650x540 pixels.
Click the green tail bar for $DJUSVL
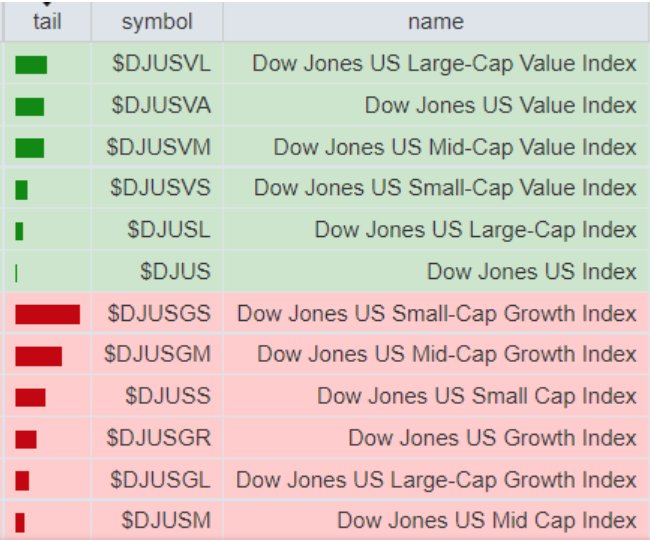click(x=31, y=65)
